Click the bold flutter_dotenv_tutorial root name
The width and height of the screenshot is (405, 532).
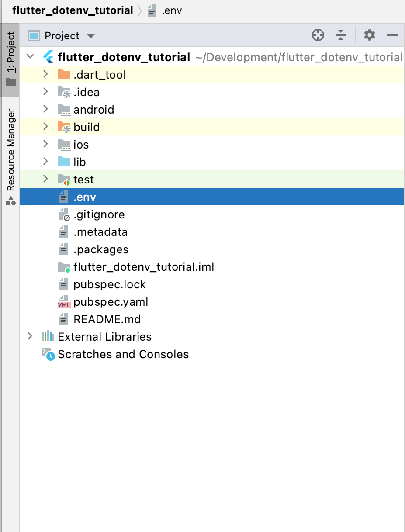(124, 57)
